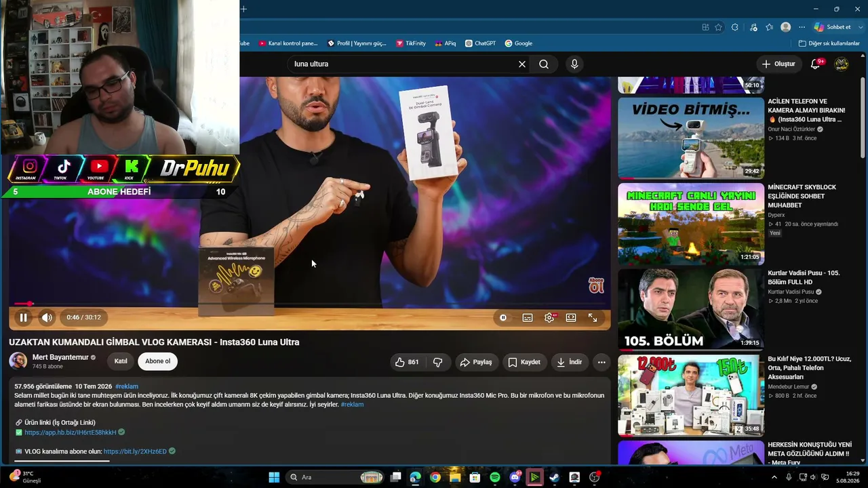The image size is (868, 488).
Task: Join the channel with Katıl
Action: click(x=121, y=361)
